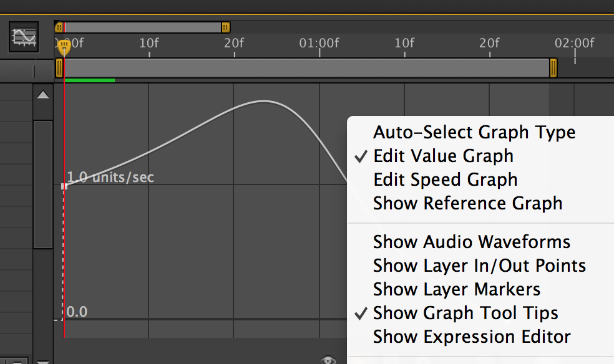This screenshot has height=364, width=614.
Task: Select Show Layer Markers
Action: point(456,289)
